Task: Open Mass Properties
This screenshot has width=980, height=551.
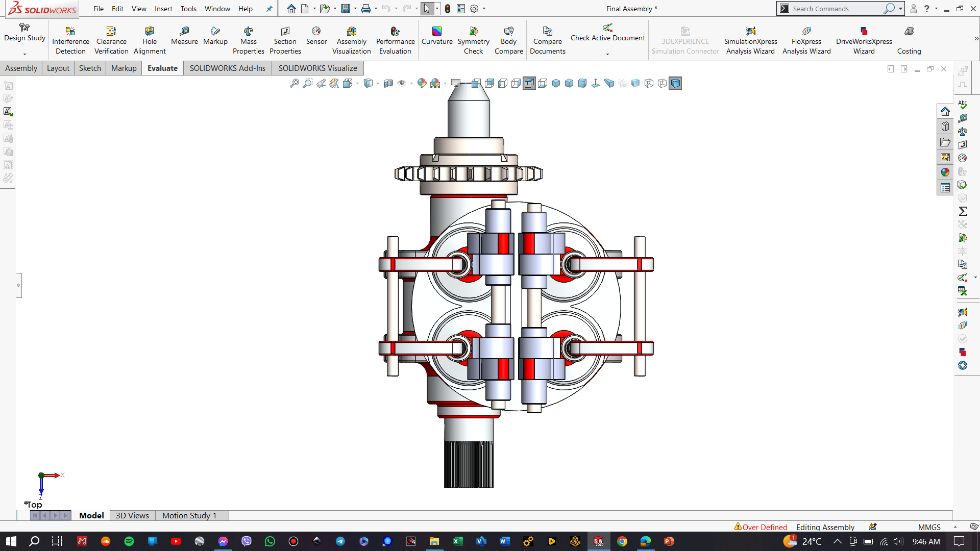Action: (x=249, y=40)
